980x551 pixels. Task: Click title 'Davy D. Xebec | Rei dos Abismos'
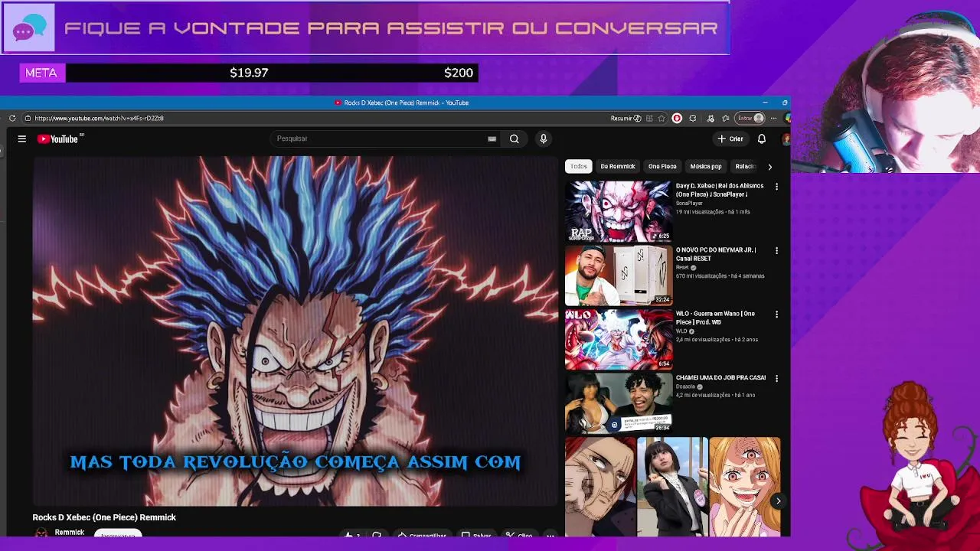click(x=720, y=190)
